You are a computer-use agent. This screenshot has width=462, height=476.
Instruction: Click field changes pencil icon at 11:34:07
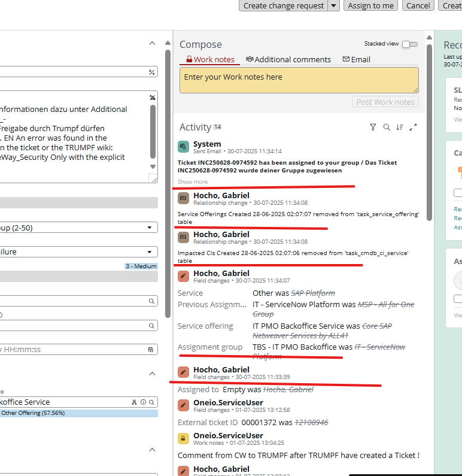point(183,276)
